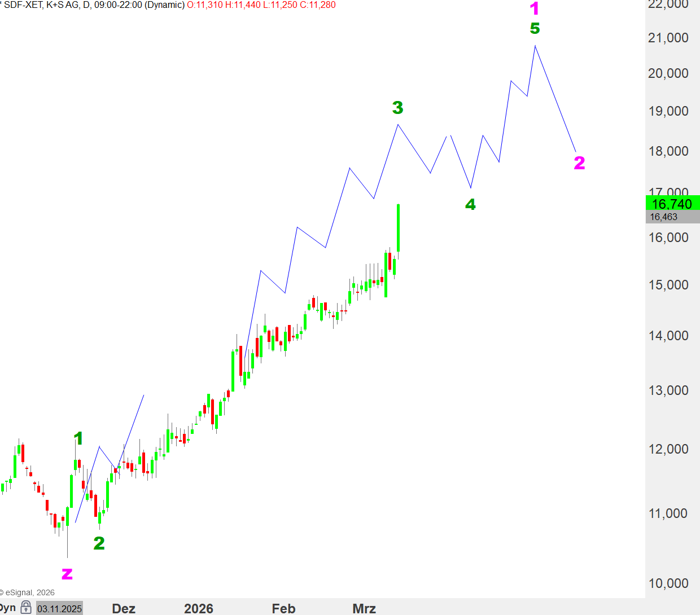Click the eSignal copyright text

click(28, 592)
